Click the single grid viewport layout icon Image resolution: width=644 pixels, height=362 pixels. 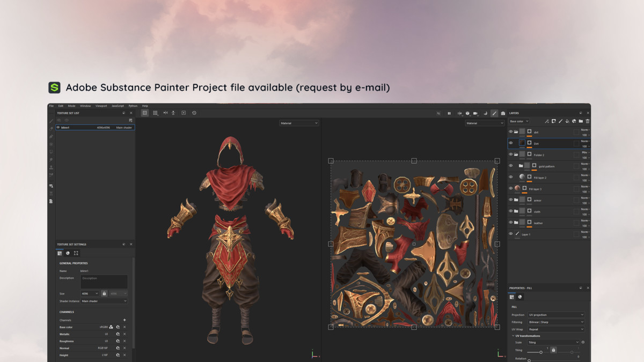tap(145, 113)
